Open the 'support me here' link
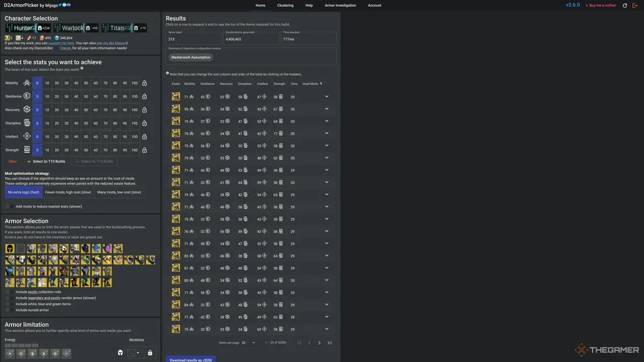644x362 pixels. (x=61, y=43)
